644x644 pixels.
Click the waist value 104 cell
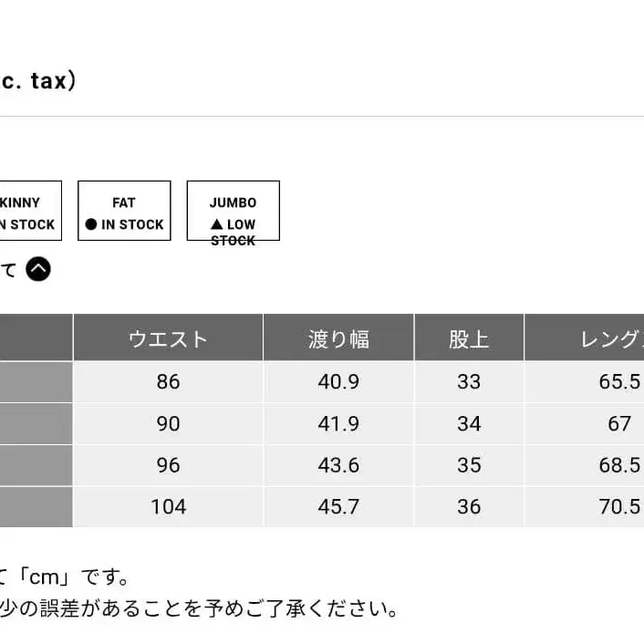pos(168,506)
